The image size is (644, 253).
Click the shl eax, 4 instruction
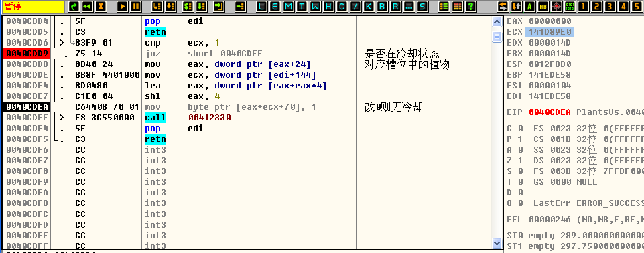point(183,96)
